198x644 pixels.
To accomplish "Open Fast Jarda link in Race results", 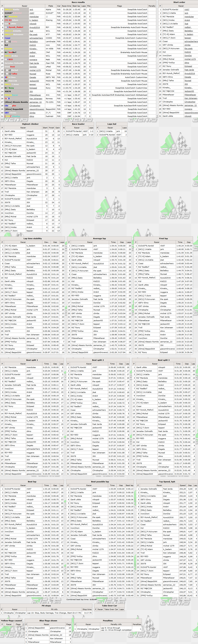I will [x=34, y=63].
